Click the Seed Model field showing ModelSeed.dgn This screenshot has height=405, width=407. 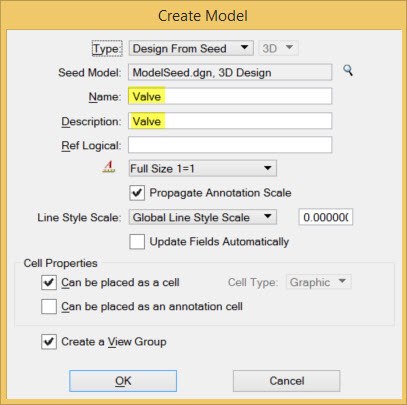tap(230, 72)
